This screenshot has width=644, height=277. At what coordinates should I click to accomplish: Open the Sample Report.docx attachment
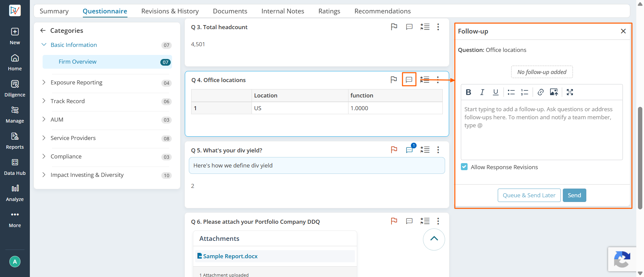[230, 256]
